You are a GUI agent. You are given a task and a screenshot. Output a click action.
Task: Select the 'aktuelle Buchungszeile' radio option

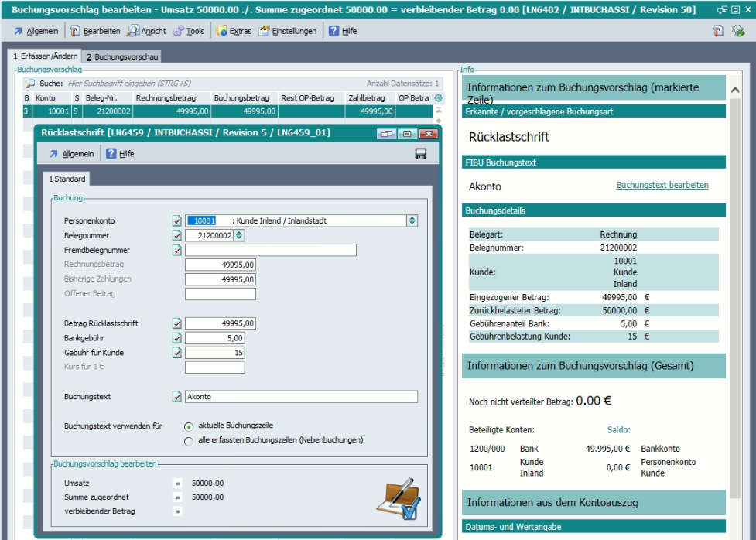[189, 426]
